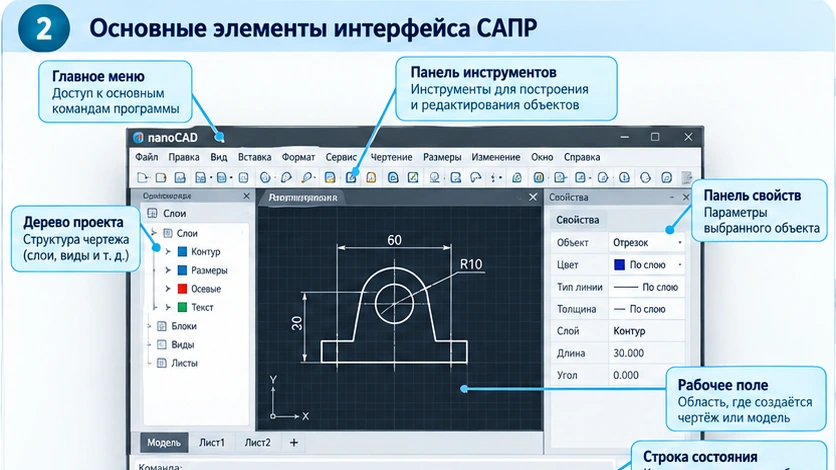The height and width of the screenshot is (470, 836).
Task: Expand the Осевые layer arrow
Action: tap(168, 289)
